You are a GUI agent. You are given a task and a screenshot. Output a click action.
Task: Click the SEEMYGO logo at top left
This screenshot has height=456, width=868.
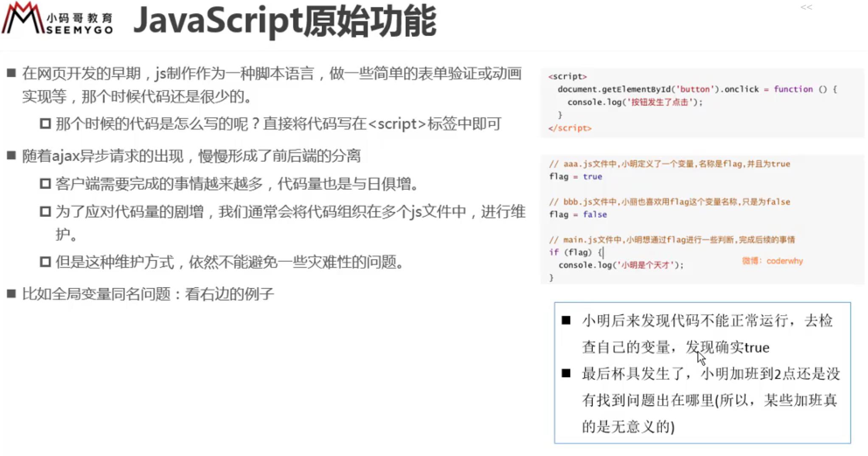58,19
